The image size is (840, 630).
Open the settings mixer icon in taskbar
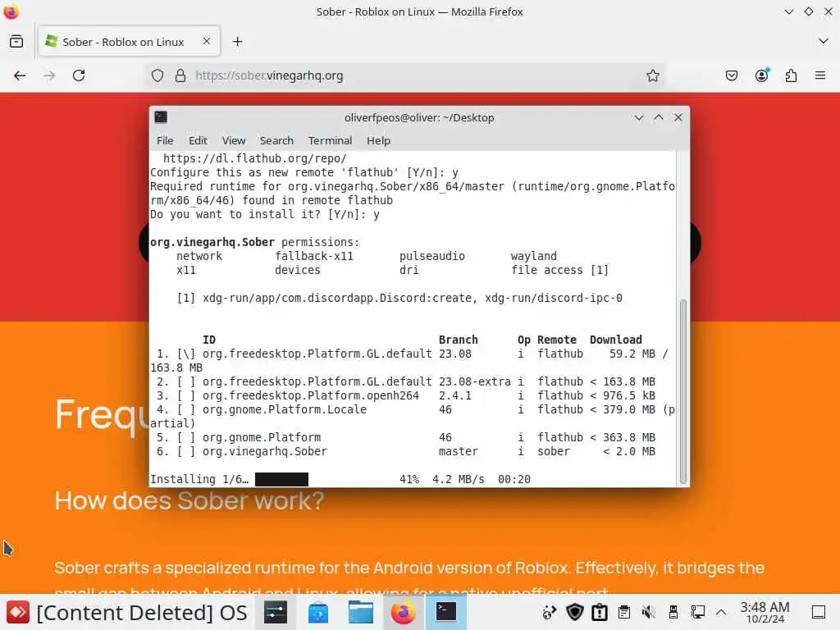click(x=276, y=612)
